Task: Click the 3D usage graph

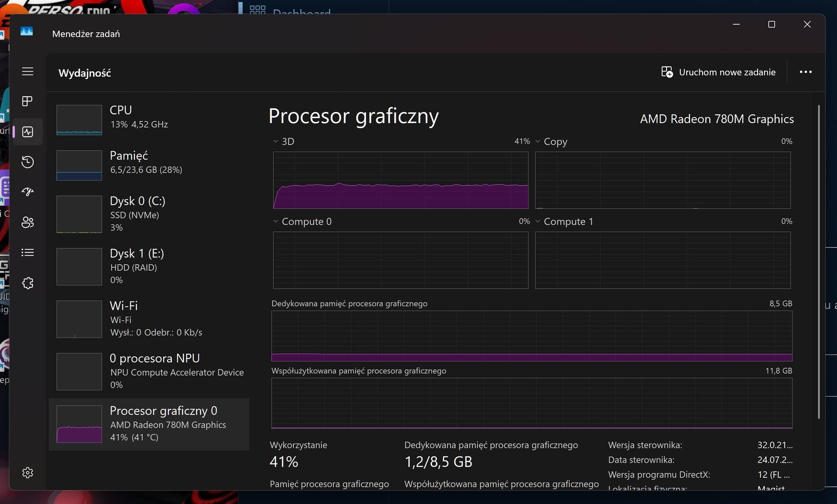Action: 401,180
